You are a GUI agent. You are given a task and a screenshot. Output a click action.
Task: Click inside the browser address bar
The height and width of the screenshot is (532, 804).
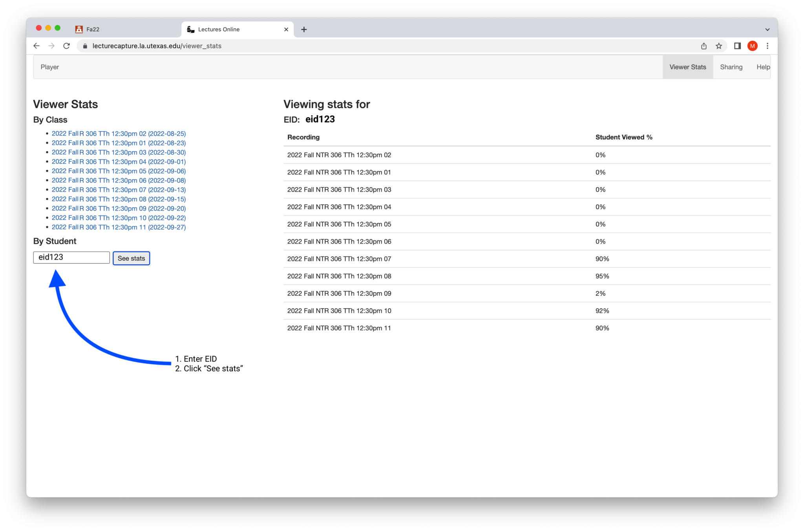point(196,46)
